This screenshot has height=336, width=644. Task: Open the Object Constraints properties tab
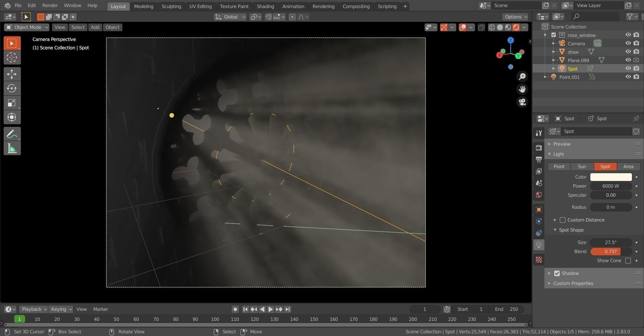coord(539,233)
